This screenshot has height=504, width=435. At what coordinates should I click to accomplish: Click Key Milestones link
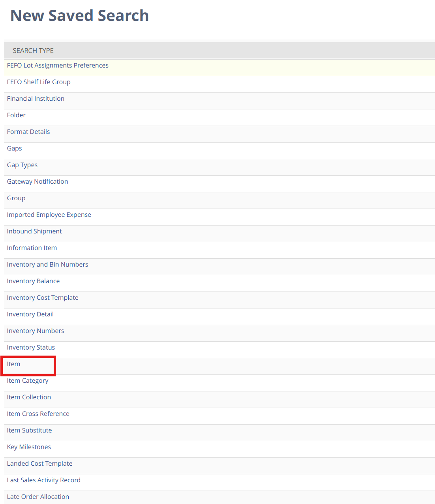pos(29,447)
